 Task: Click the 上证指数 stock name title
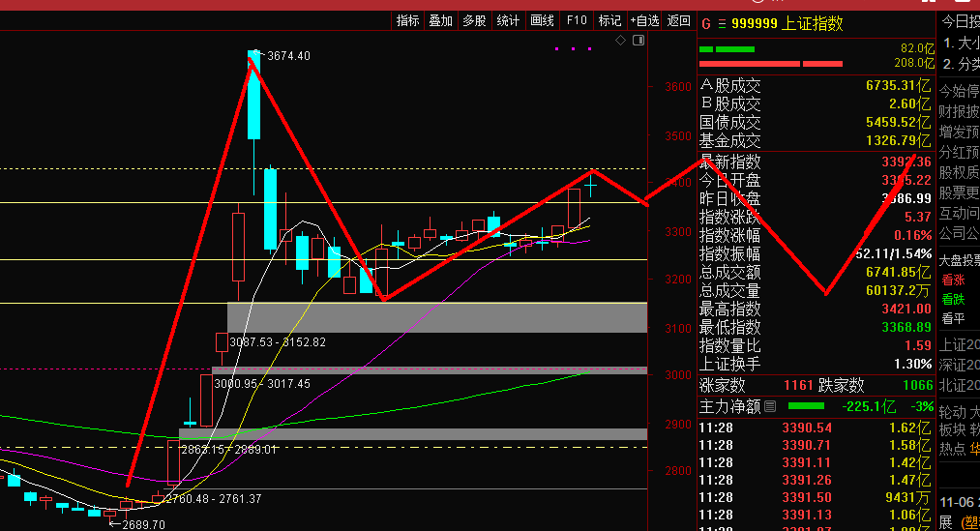(814, 24)
